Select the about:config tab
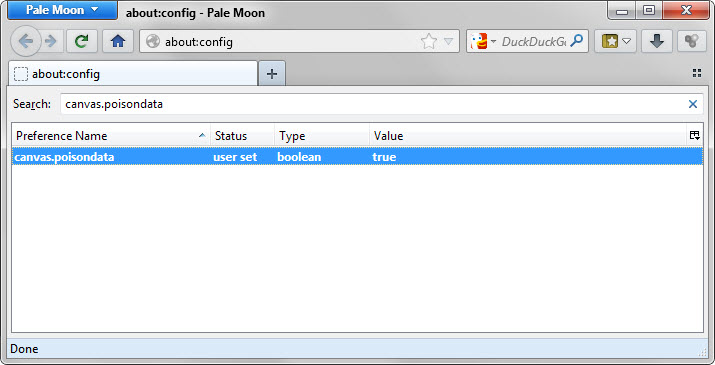The image size is (715, 365). (x=133, y=73)
